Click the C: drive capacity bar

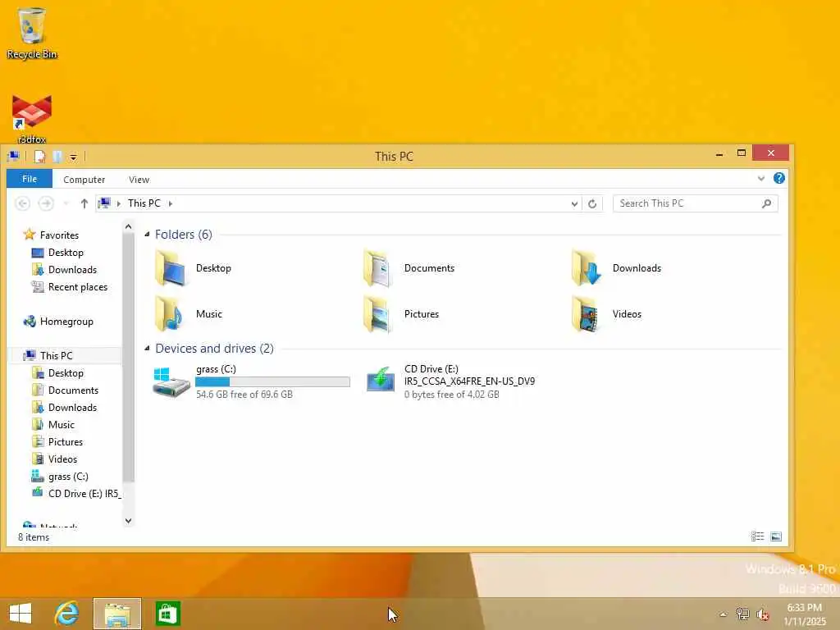pyautogui.click(x=272, y=381)
